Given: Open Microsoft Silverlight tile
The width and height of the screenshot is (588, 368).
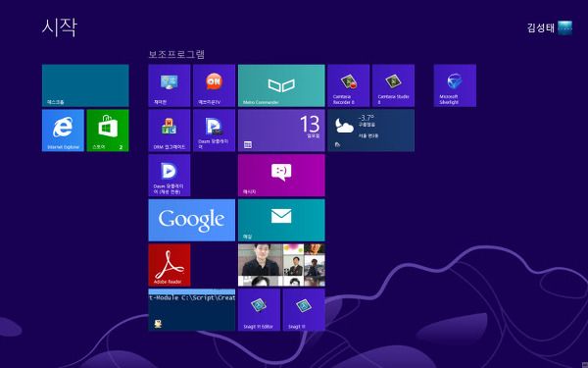Looking at the screenshot, I should pos(455,85).
